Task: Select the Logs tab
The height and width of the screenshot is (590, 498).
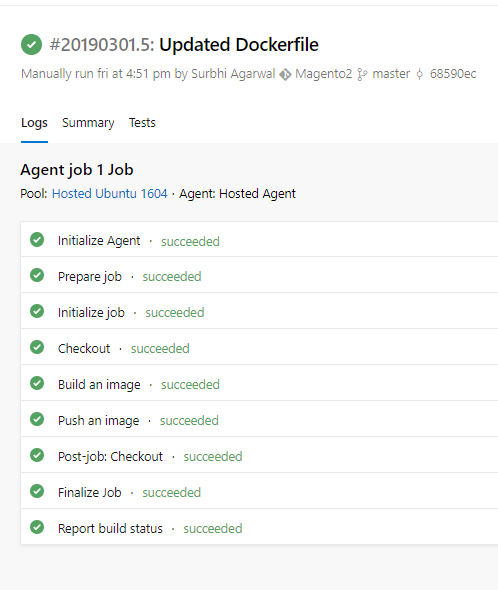Action: click(34, 123)
